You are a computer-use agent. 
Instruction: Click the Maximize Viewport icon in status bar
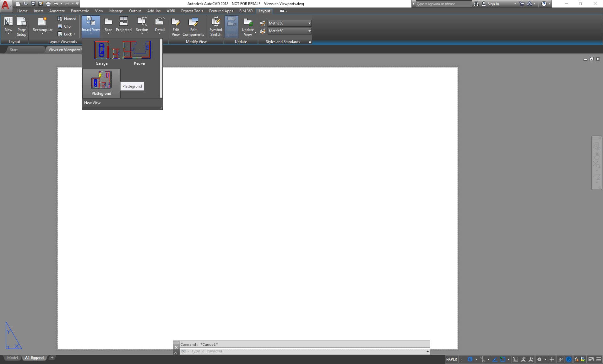coord(515,359)
